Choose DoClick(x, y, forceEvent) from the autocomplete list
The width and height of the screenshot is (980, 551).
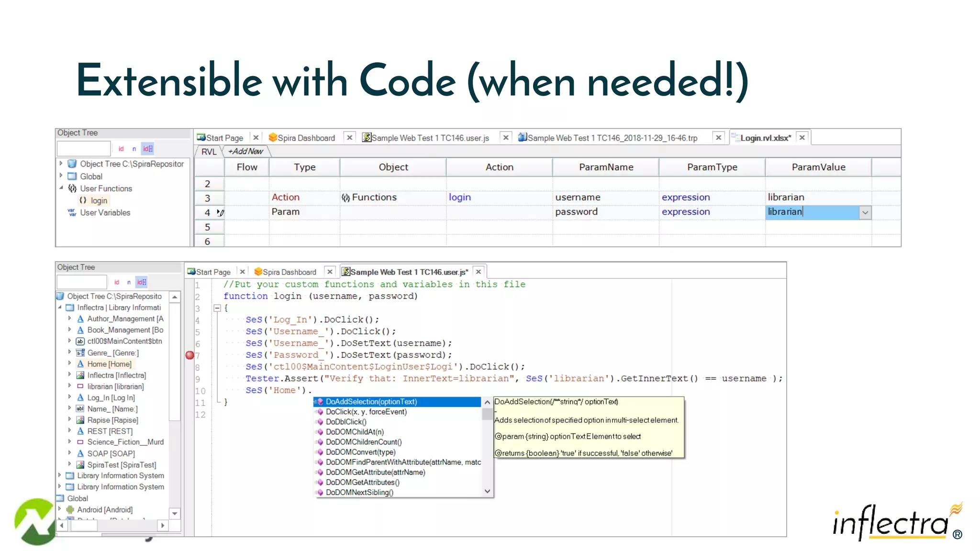[397, 412]
